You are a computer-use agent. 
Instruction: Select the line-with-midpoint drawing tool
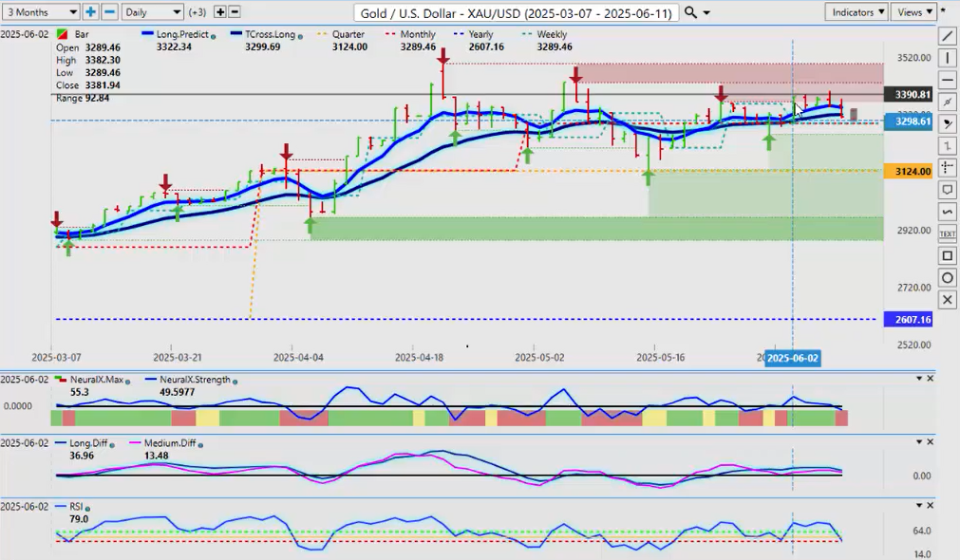[947, 103]
